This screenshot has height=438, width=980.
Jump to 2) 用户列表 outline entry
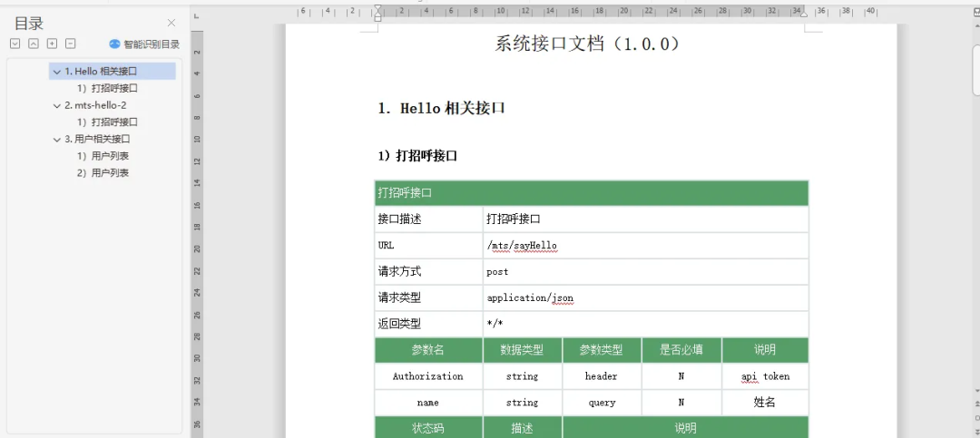[x=103, y=172]
